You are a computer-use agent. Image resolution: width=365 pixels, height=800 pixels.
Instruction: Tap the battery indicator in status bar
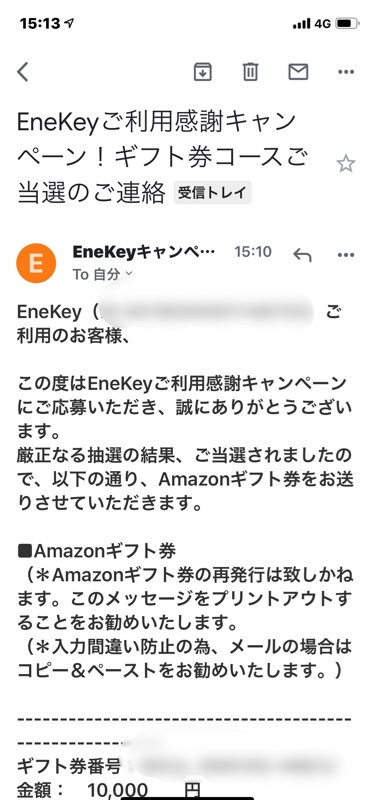click(x=348, y=23)
